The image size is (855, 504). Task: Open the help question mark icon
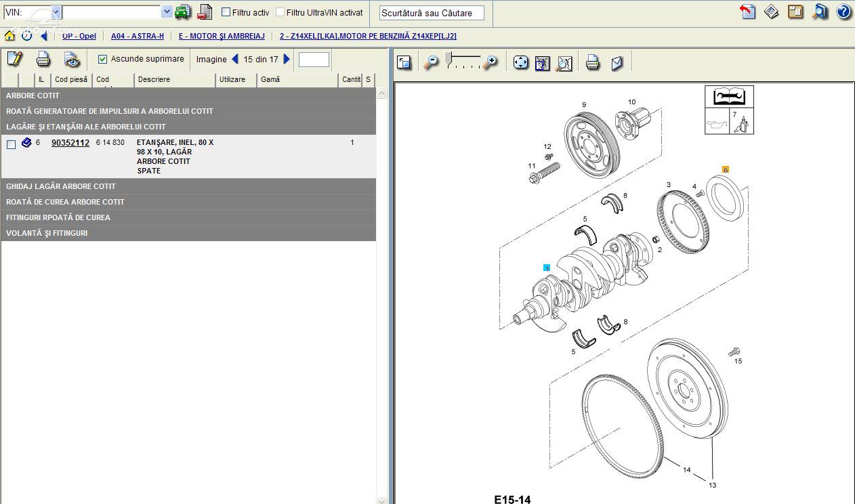843,12
